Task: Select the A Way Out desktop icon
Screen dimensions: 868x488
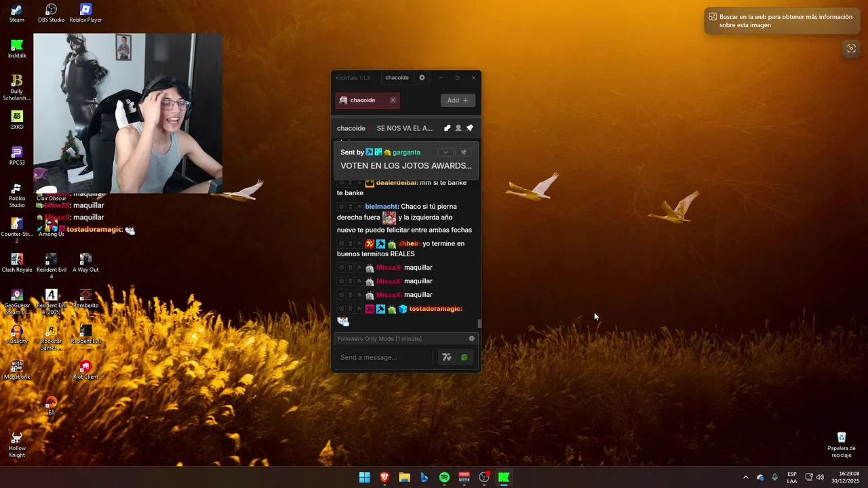Action: pos(85,263)
